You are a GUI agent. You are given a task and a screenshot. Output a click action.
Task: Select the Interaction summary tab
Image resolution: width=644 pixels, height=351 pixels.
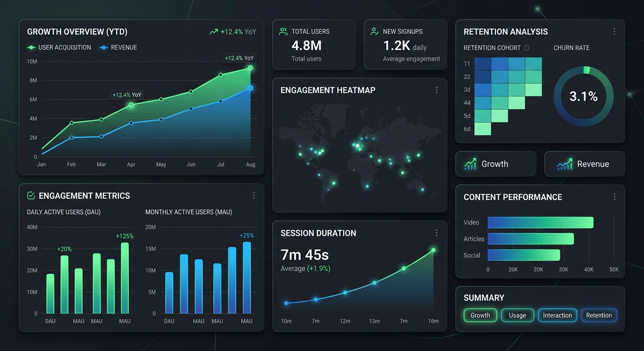pos(557,315)
